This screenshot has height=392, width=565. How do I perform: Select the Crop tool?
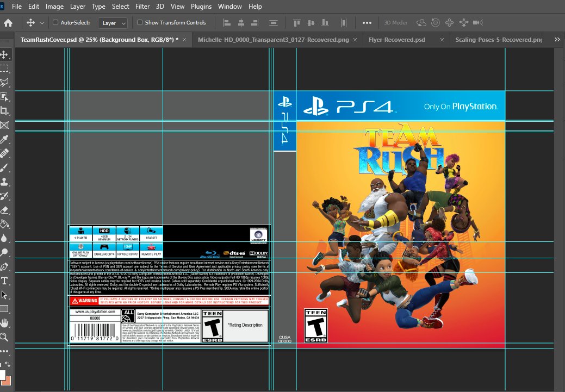tap(4, 110)
